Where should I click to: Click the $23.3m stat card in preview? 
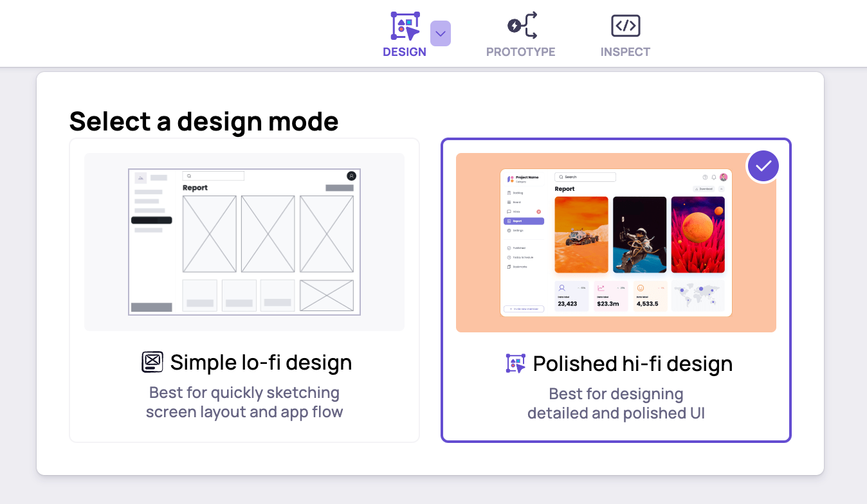610,296
